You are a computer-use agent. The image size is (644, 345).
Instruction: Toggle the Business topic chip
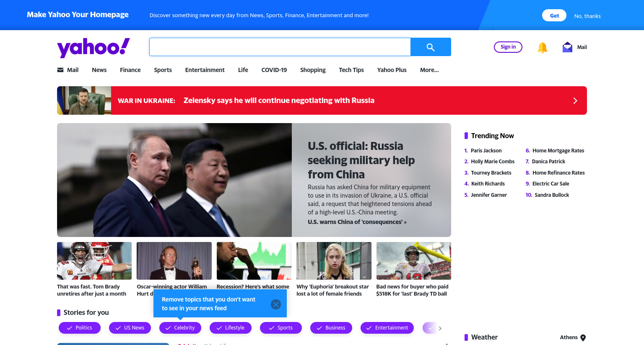tap(331, 328)
